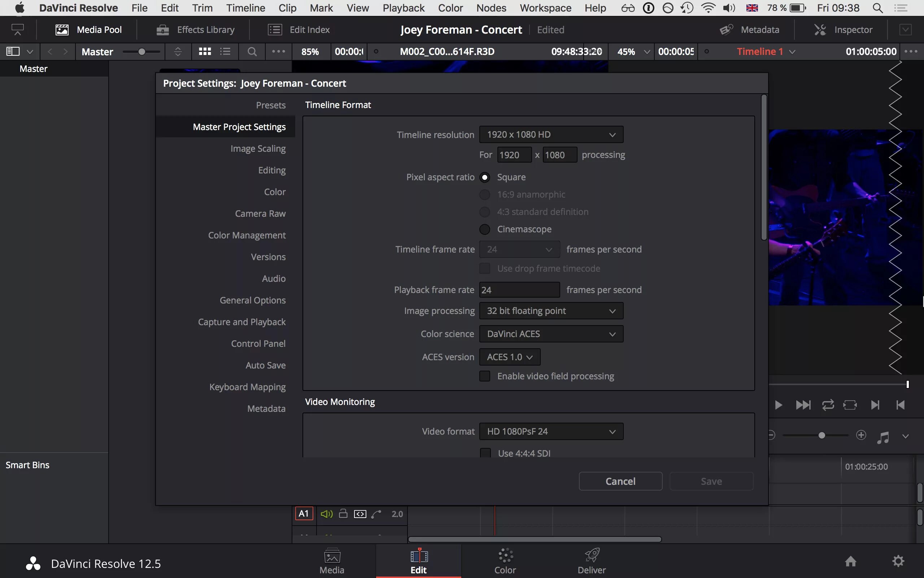Open Image Scaling settings section
Screen dimensions: 924x578
(x=258, y=149)
